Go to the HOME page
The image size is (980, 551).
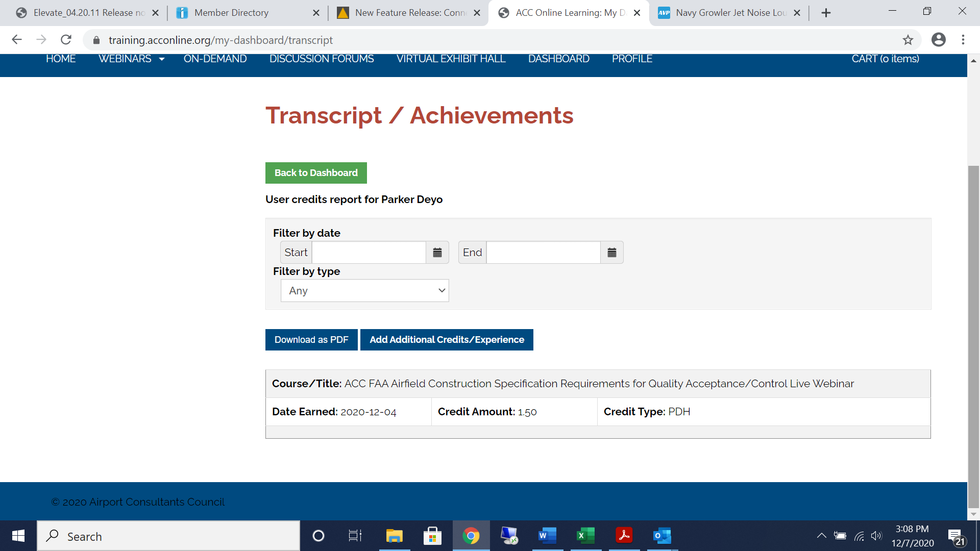(61, 59)
